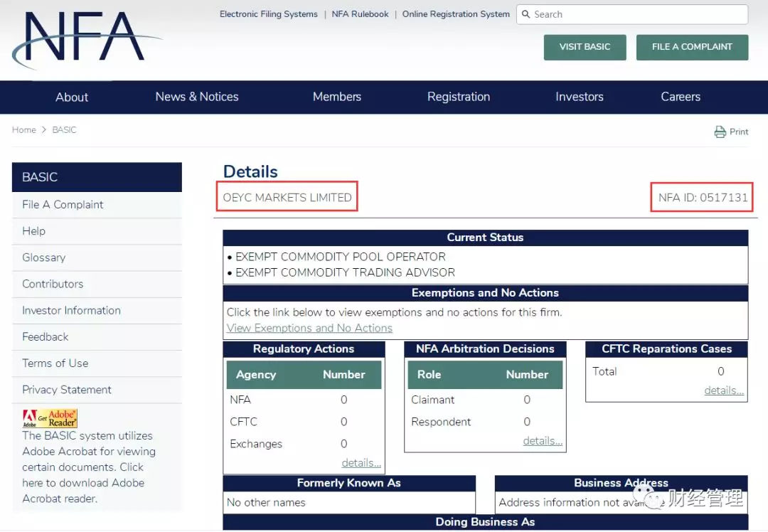Open details link under Regulatory Actions
Image resolution: width=768 pixels, height=532 pixels.
click(x=361, y=463)
